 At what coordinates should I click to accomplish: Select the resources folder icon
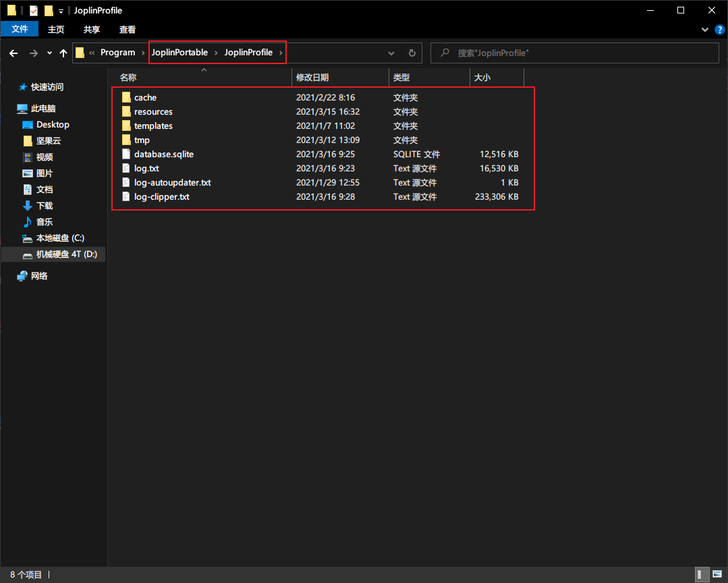click(x=125, y=111)
